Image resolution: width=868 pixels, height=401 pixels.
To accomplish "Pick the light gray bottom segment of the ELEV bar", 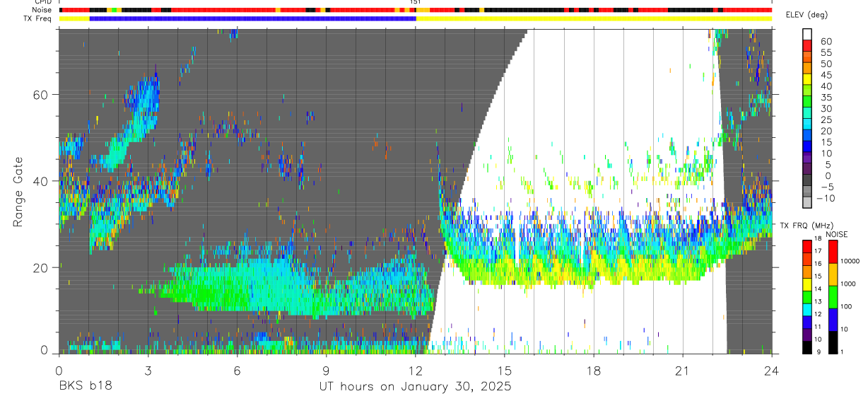I will click(807, 202).
